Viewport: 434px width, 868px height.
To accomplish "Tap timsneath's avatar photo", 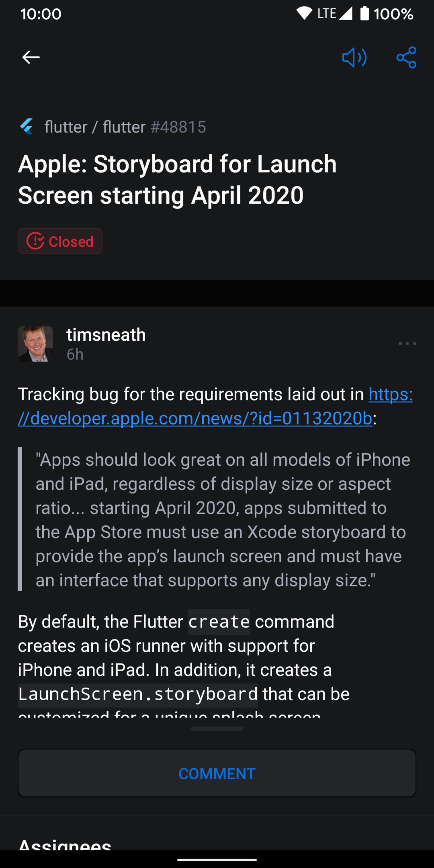I will tap(35, 344).
